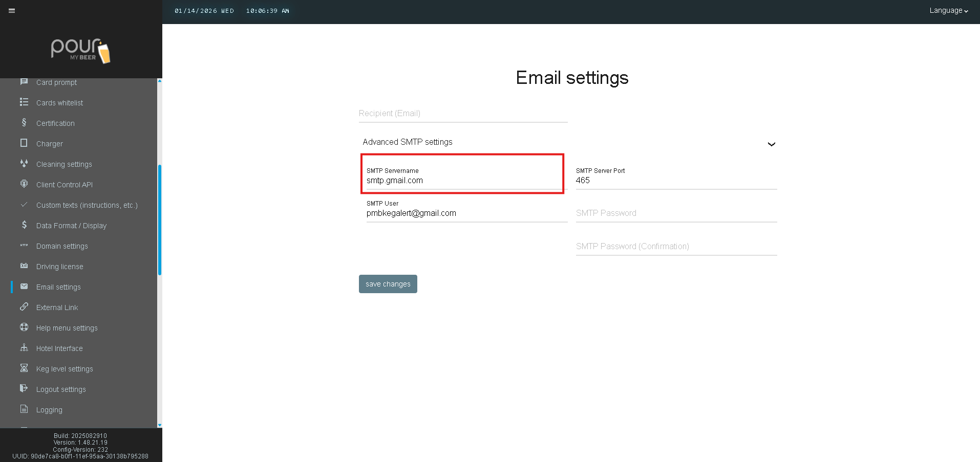
Task: Click the Recipient (Email) field
Action: pyautogui.click(x=463, y=114)
